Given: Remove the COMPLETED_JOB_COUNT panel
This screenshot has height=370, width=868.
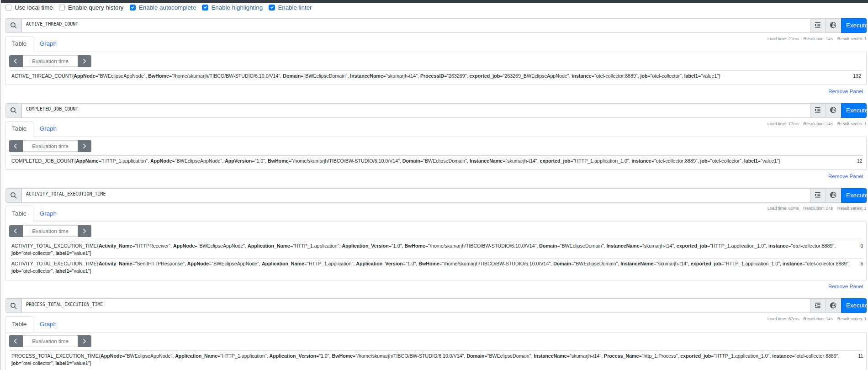Looking at the screenshot, I should (846, 176).
